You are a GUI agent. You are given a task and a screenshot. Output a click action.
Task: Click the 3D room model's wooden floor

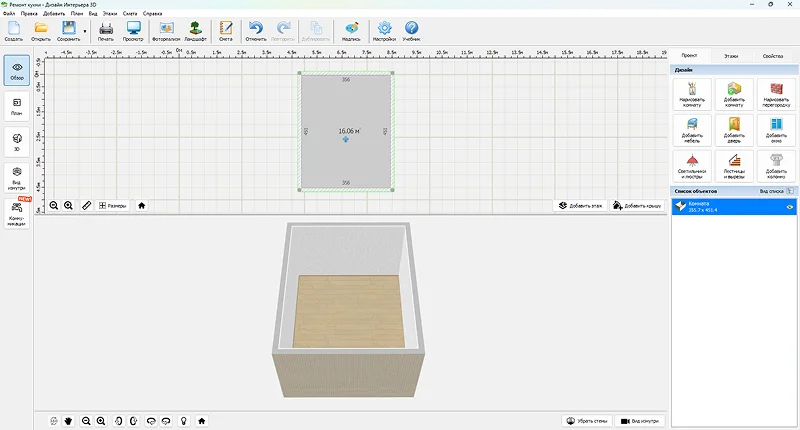pos(348,311)
